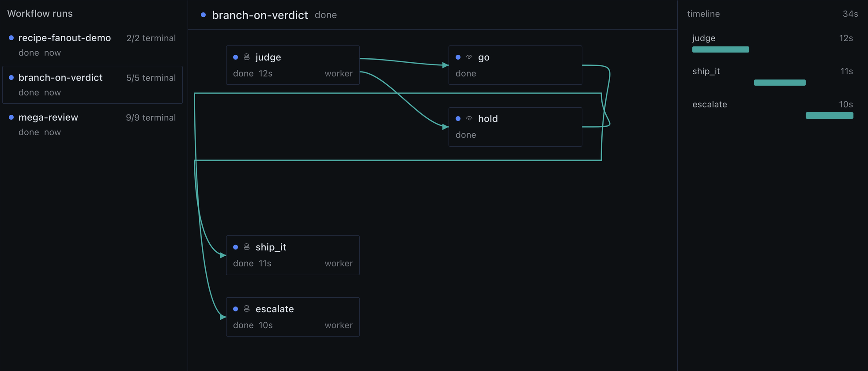This screenshot has height=371, width=868.
Task: Click the 9/9 terminal count
Action: pyautogui.click(x=151, y=117)
